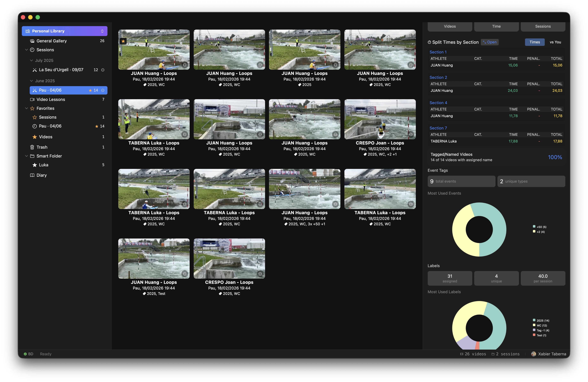
Task: Click the Video Lessons camera icon
Action: [32, 99]
